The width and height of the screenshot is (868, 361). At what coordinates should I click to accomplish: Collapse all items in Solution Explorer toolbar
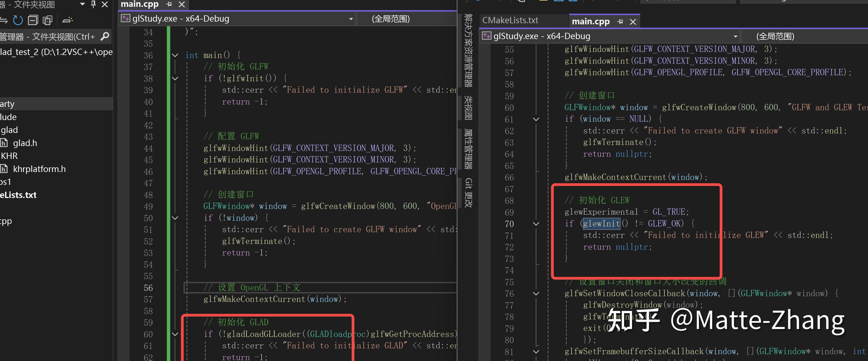(33, 20)
